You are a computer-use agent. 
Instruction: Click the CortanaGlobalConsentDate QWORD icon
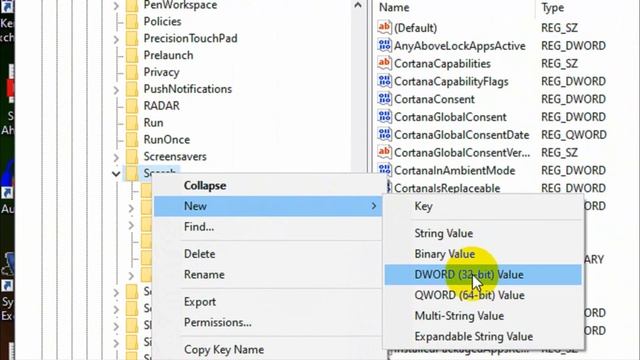[x=384, y=135]
